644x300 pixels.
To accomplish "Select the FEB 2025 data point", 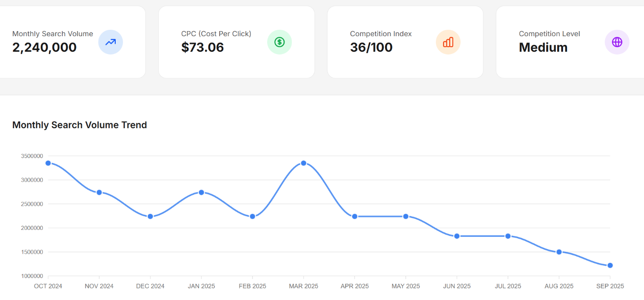I will point(252,216).
